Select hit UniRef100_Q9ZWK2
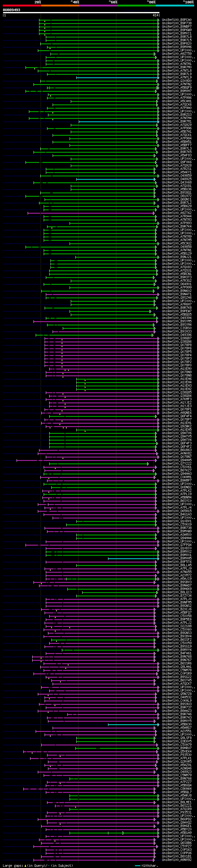 176,426
